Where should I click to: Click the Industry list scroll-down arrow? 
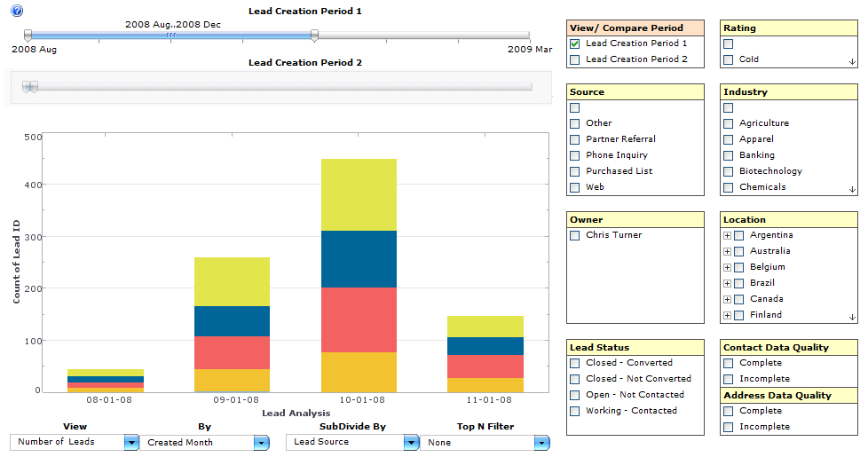click(x=852, y=190)
